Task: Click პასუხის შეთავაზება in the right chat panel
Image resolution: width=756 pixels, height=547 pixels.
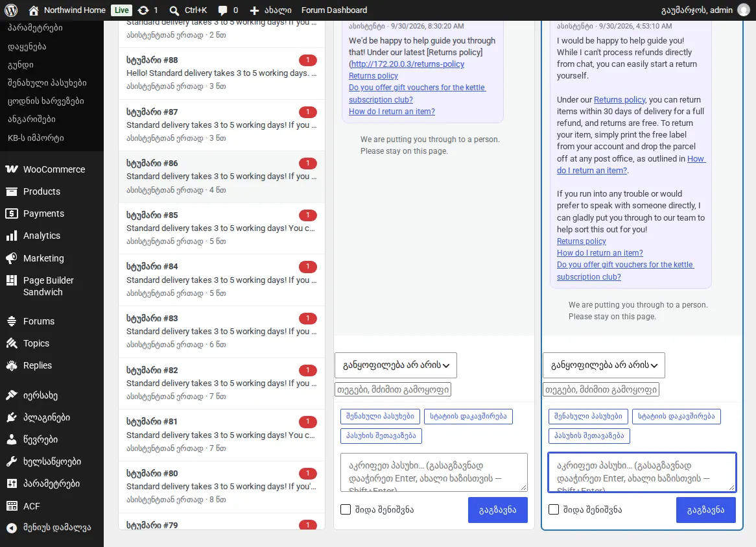Action: 589,435
